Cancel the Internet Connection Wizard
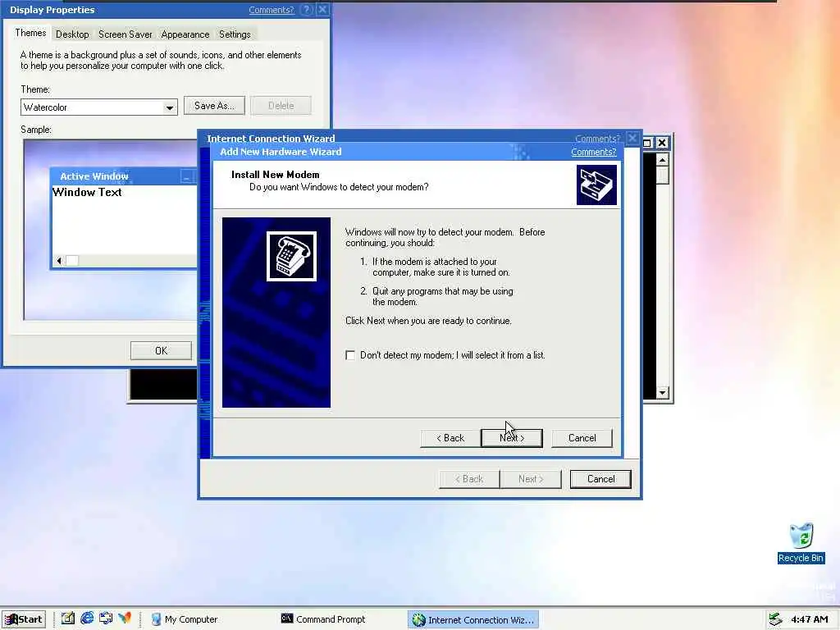Screen dimensions: 840x630 [600, 479]
